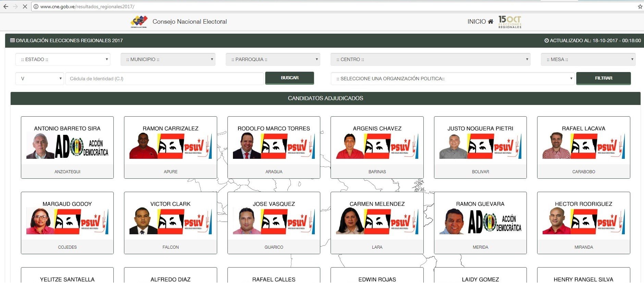Open the PARROQUIA dropdown
The width and height of the screenshot is (644, 284).
(x=273, y=59)
